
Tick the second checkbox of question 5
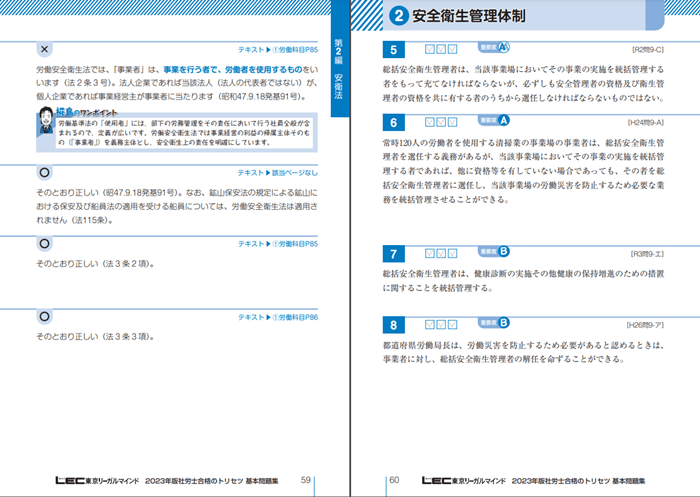pos(441,49)
